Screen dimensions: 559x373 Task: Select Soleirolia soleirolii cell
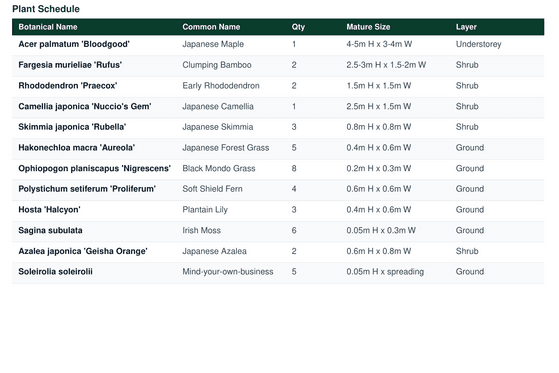(55, 272)
